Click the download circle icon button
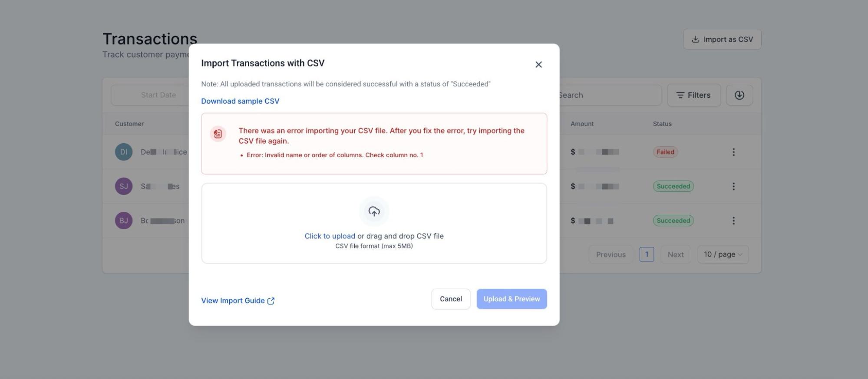 pos(739,95)
